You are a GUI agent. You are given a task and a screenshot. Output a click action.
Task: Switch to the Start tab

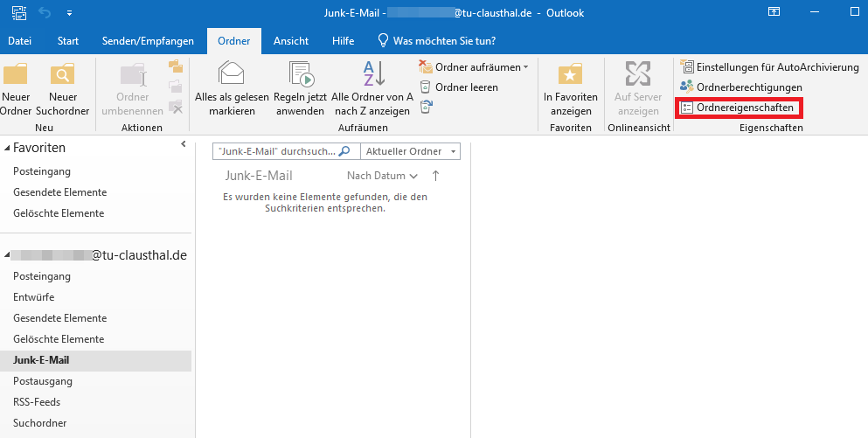[68, 40]
